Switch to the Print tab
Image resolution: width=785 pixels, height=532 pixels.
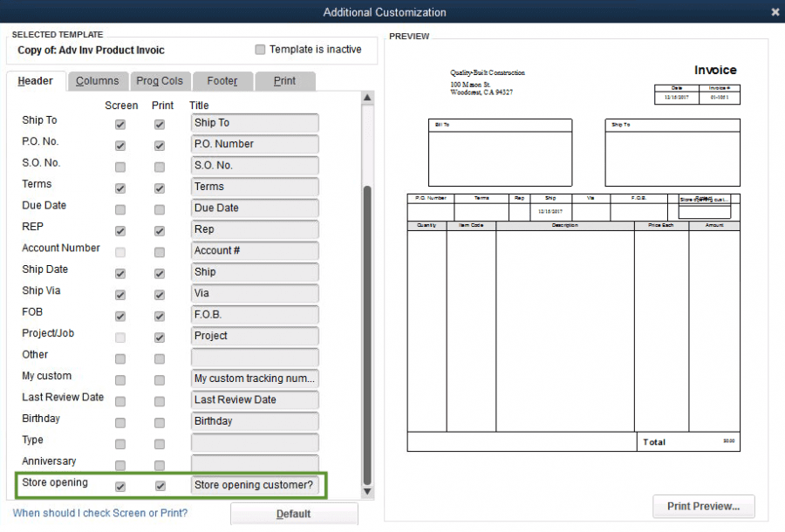pyautogui.click(x=283, y=80)
